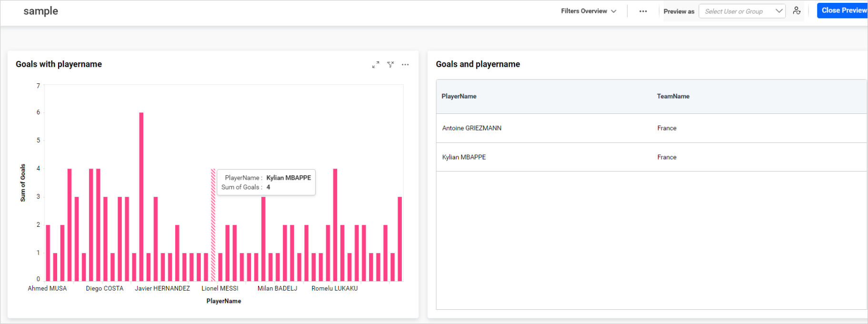Click the Lionel MESSI axis label
Image resolution: width=868 pixels, height=324 pixels.
pyautogui.click(x=219, y=289)
